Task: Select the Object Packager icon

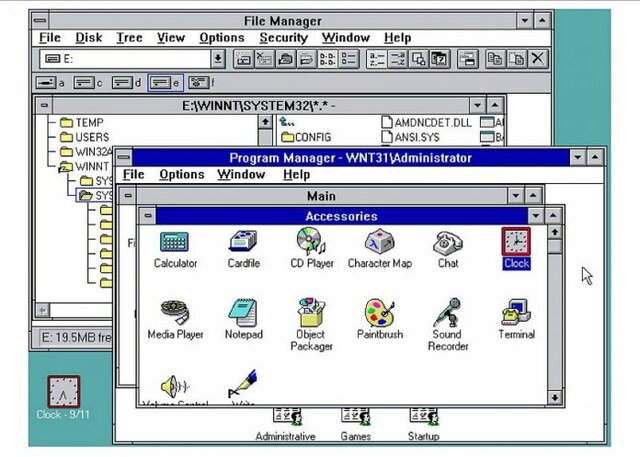Action: (x=311, y=313)
